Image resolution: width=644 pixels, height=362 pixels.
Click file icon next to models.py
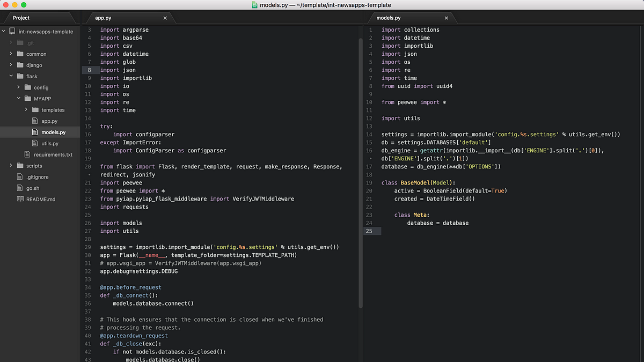click(x=35, y=132)
